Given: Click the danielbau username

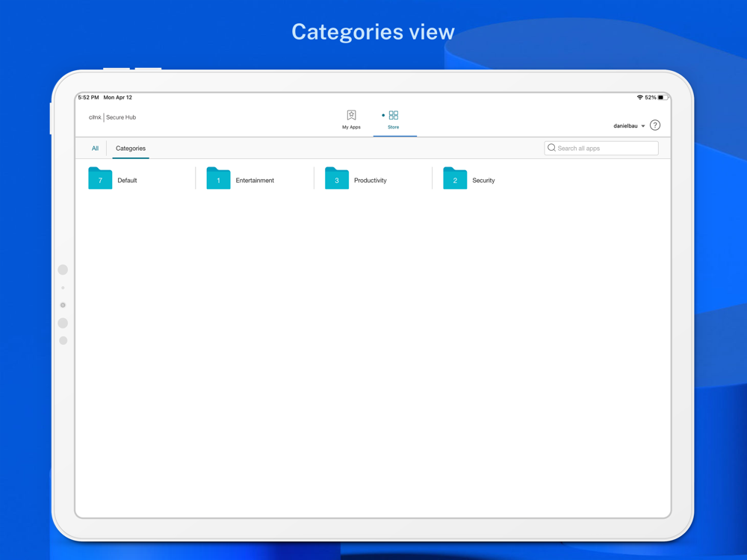Looking at the screenshot, I should coord(625,125).
